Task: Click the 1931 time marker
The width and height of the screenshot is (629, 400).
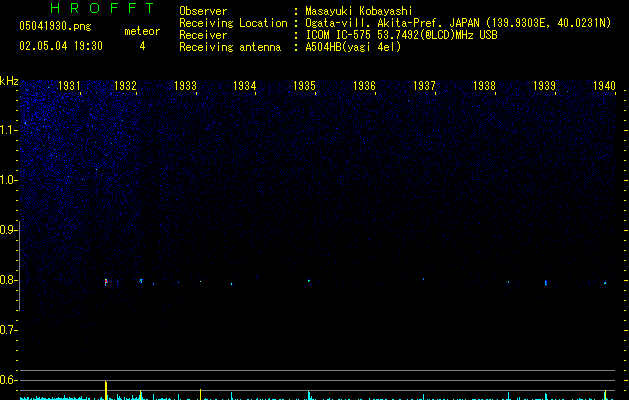Action: 69,85
